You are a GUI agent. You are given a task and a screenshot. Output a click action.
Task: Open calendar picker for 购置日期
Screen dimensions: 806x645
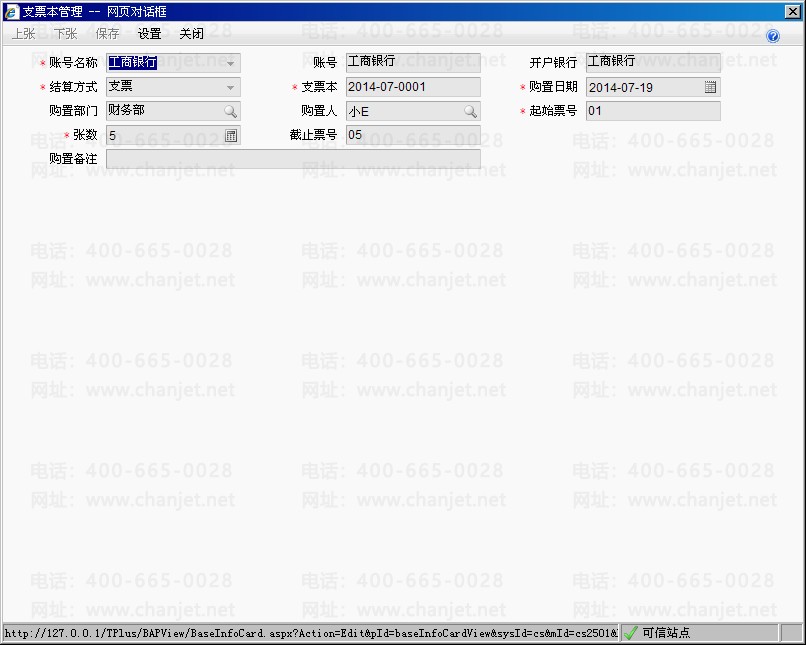click(710, 87)
